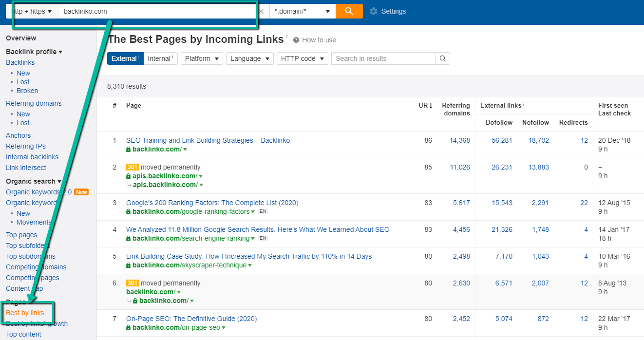Open Link intersect in the sidebar

pos(26,168)
